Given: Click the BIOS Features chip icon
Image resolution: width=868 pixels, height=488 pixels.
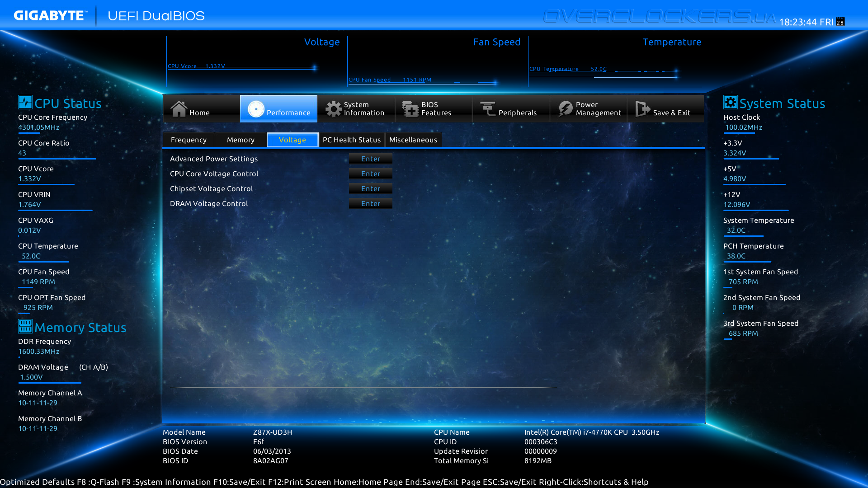Looking at the screenshot, I should 410,109.
